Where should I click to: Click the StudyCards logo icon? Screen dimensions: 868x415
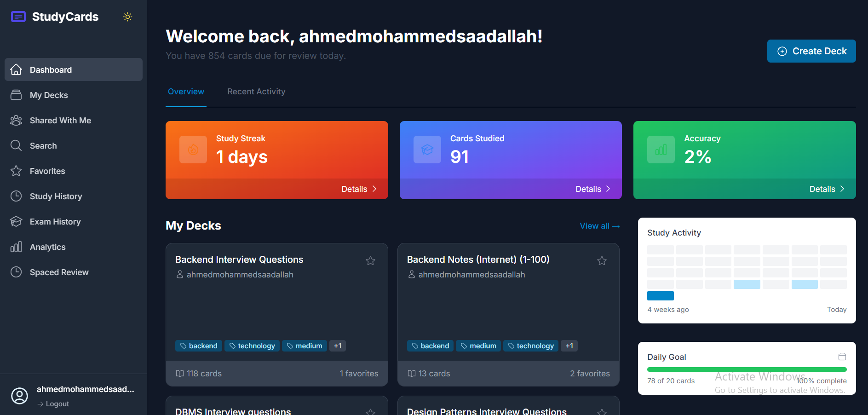(18, 17)
